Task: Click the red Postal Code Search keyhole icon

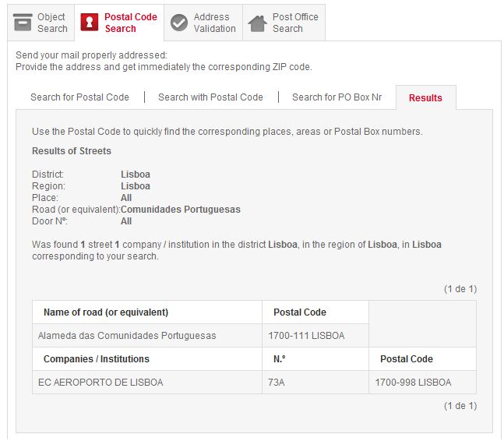Action: (x=90, y=22)
